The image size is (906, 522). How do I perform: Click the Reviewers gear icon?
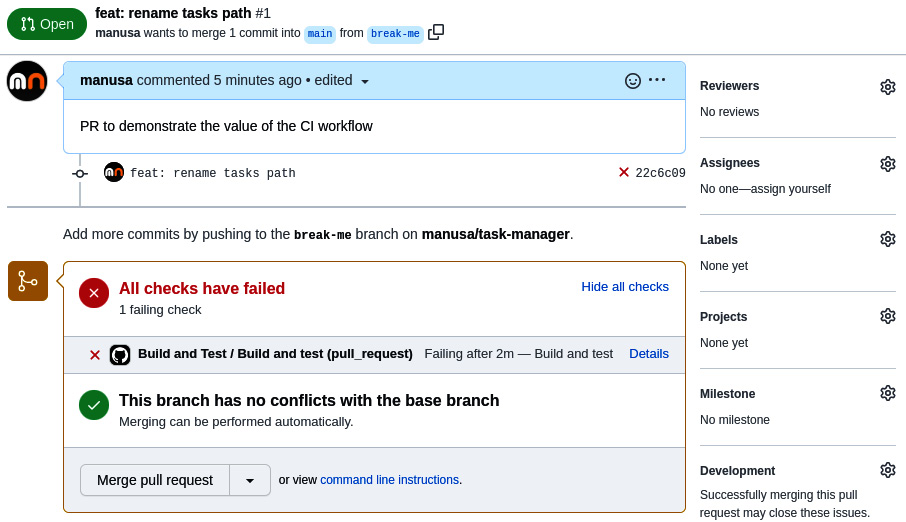888,87
